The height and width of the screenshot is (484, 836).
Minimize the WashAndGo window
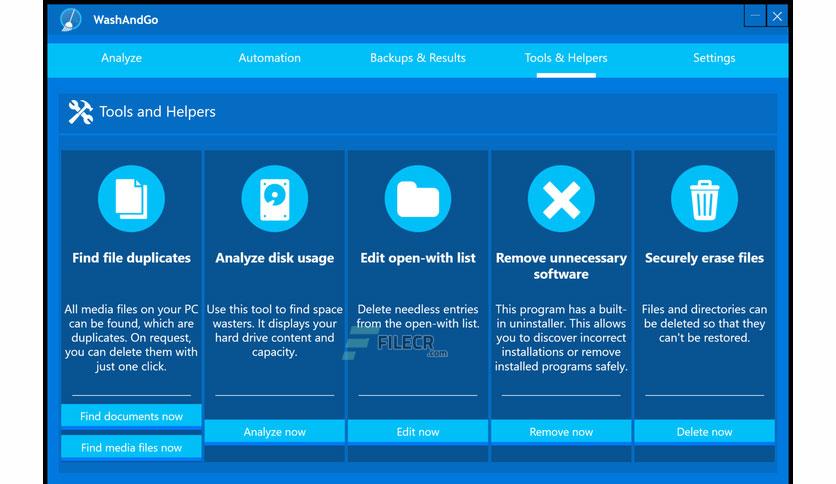[755, 17]
